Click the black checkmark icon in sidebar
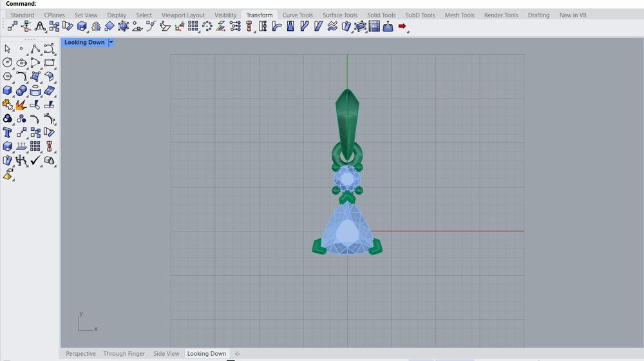 pos(35,161)
